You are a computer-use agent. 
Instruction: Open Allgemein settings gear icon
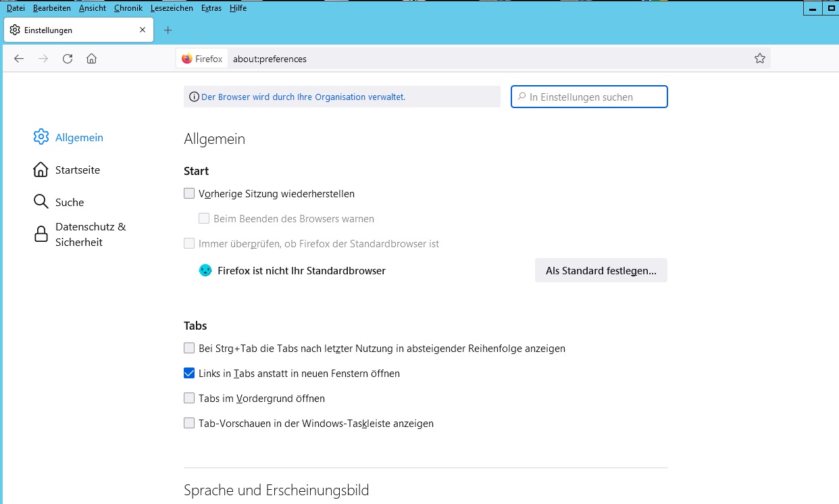coord(41,137)
